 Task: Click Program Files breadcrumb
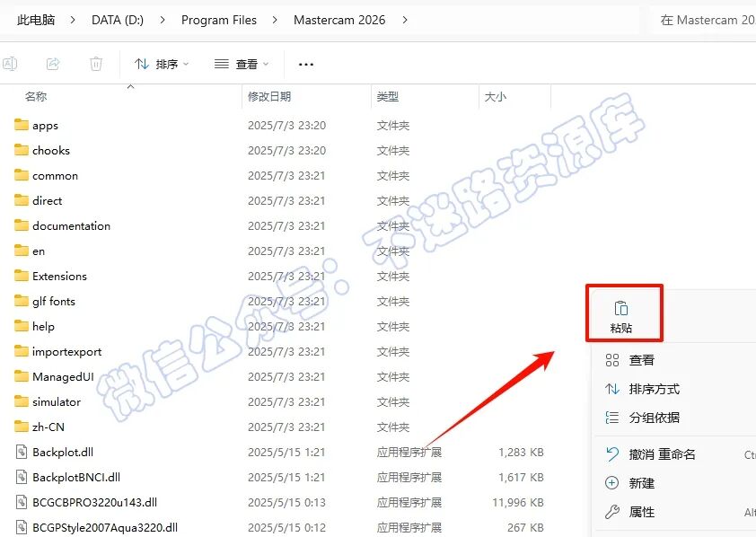click(x=219, y=20)
